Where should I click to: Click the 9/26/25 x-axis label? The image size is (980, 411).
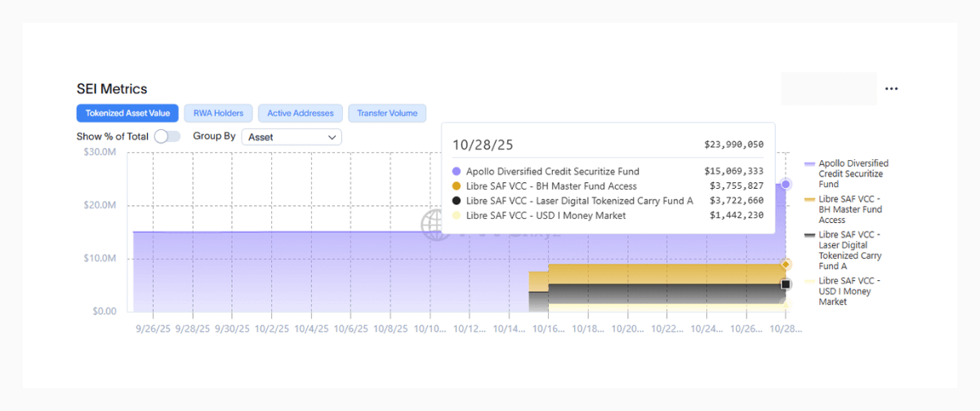point(153,328)
